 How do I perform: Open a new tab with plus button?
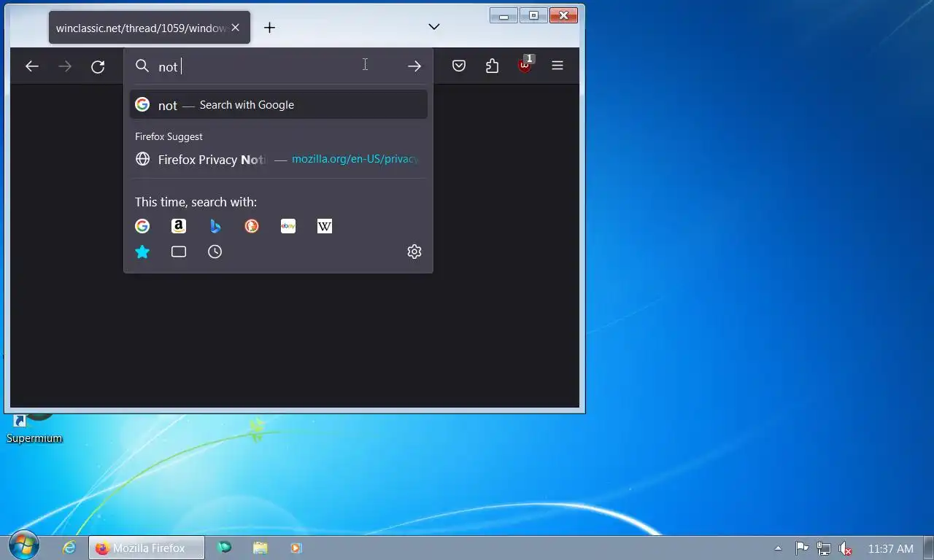point(269,28)
